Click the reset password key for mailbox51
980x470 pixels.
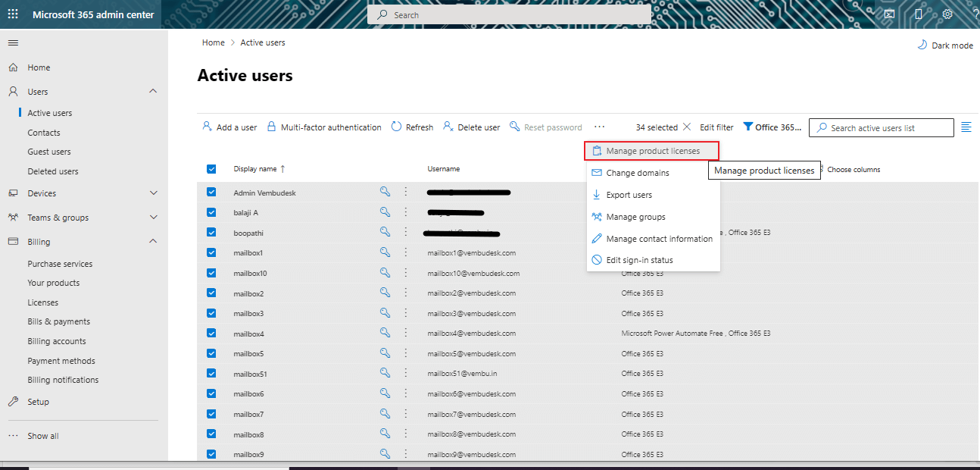coord(385,373)
